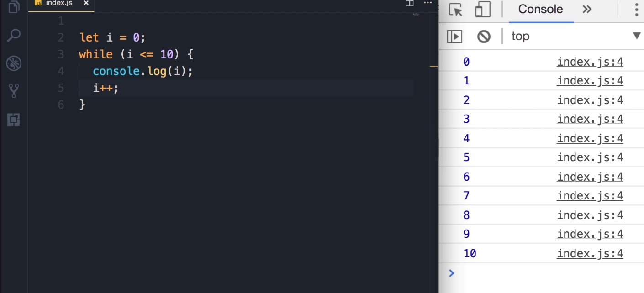Clear the console with the ban icon
Screen dimensions: 644x293
(x=484, y=37)
